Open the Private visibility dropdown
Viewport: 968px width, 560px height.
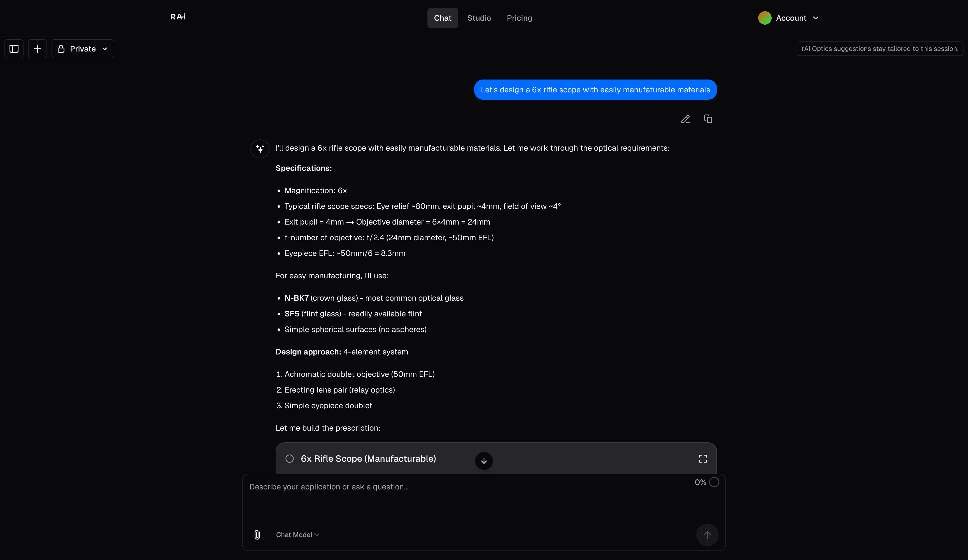tap(83, 49)
